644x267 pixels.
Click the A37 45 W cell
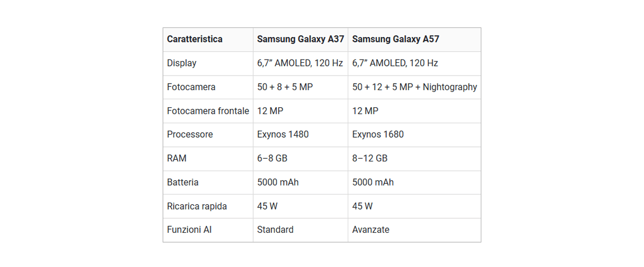pos(267,206)
